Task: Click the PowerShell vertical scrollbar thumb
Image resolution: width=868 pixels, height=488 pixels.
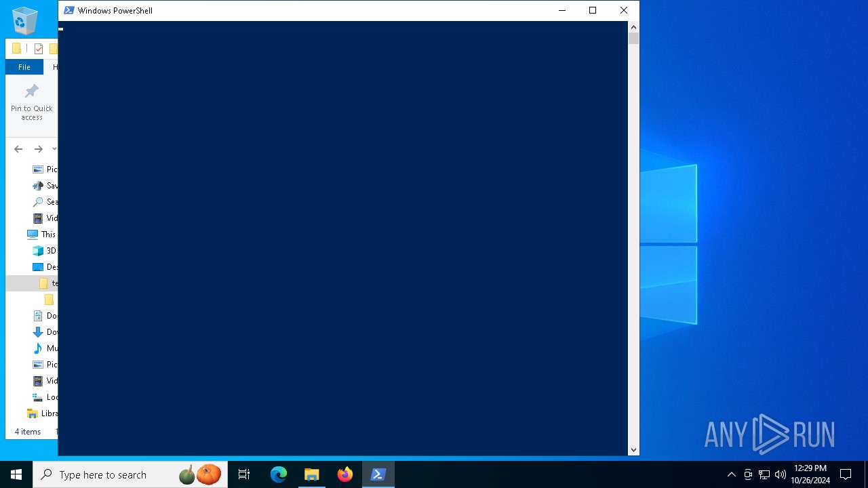Action: [x=633, y=39]
